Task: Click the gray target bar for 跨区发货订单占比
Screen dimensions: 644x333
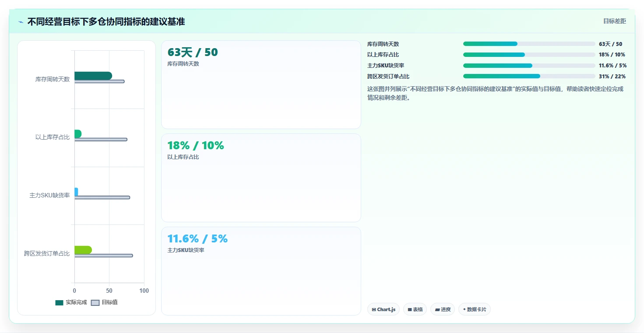Action: [x=103, y=256]
